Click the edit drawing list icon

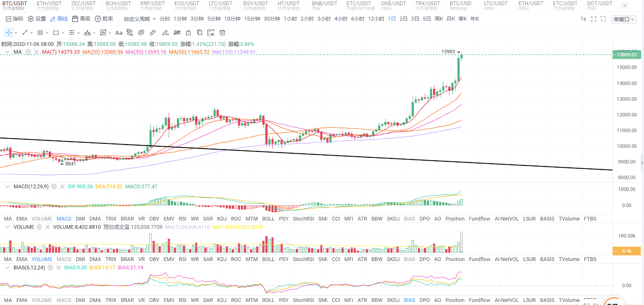(x=211, y=33)
